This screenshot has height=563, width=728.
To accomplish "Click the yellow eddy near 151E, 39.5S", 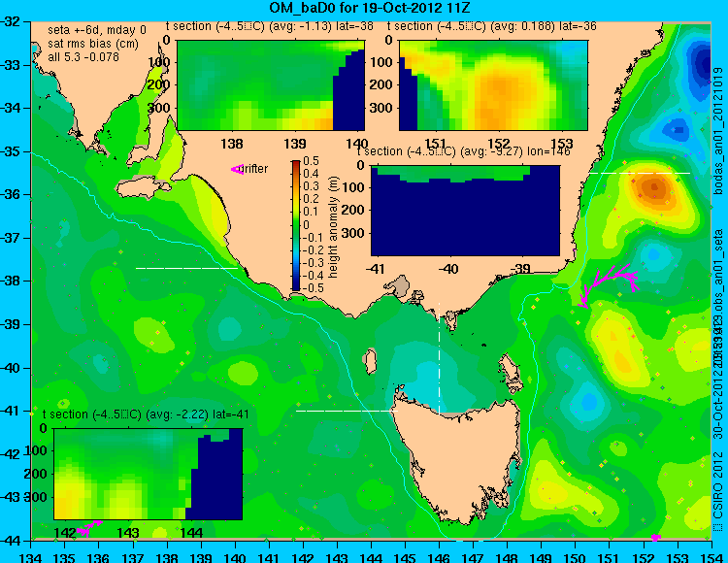I will 616,348.
